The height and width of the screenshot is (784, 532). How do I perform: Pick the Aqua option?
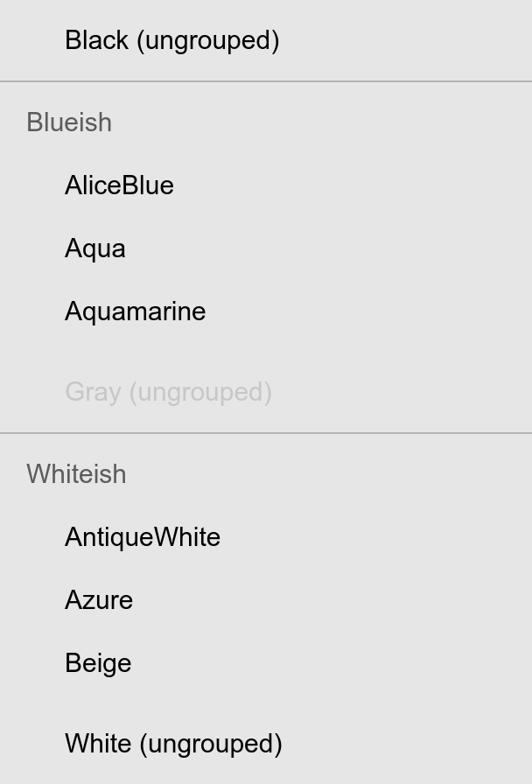(x=266, y=248)
